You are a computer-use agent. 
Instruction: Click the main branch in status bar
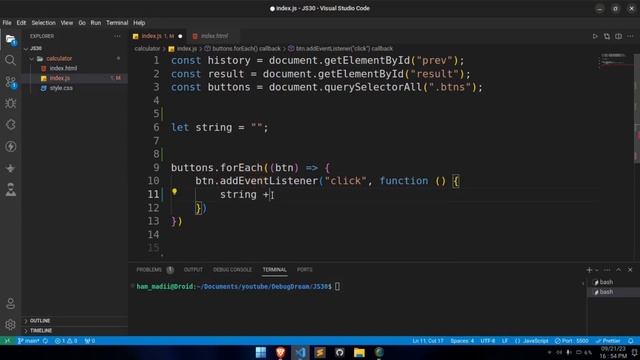28,341
